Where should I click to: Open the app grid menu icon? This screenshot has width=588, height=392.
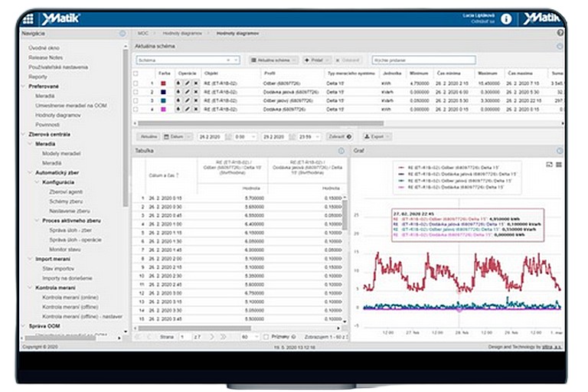pyautogui.click(x=28, y=19)
